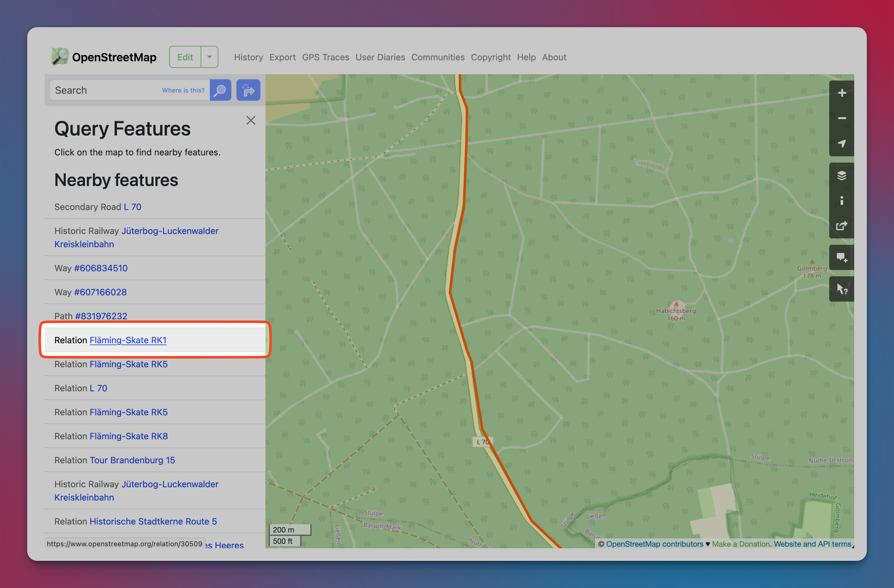
Task: Open Relation Tour Brandenburg 15
Action: tap(132, 460)
